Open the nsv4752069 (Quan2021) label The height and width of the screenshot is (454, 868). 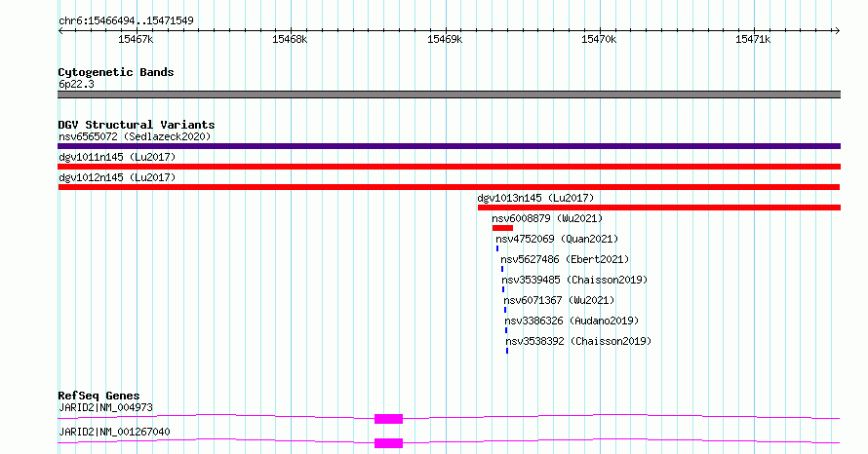tap(557, 239)
